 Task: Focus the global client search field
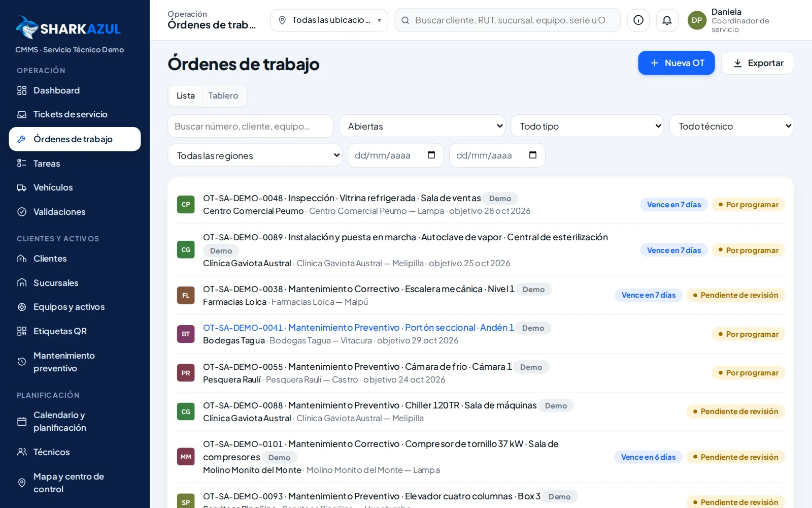pos(507,20)
